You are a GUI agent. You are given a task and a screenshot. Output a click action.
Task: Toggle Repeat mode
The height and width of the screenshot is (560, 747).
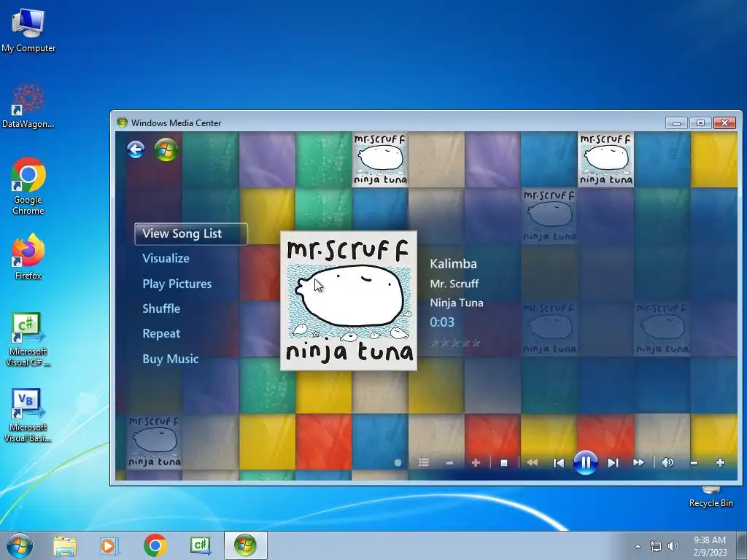coord(161,334)
